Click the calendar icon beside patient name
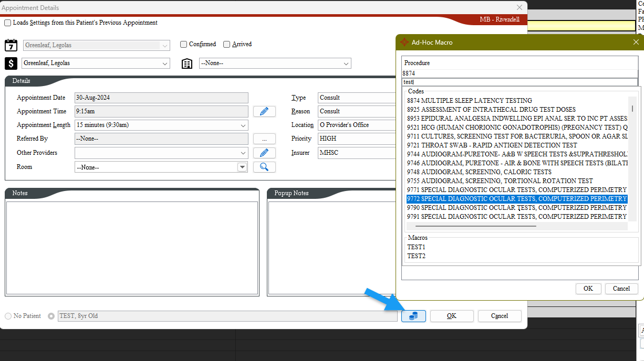Screen dimensions: 644x361 [11, 45]
